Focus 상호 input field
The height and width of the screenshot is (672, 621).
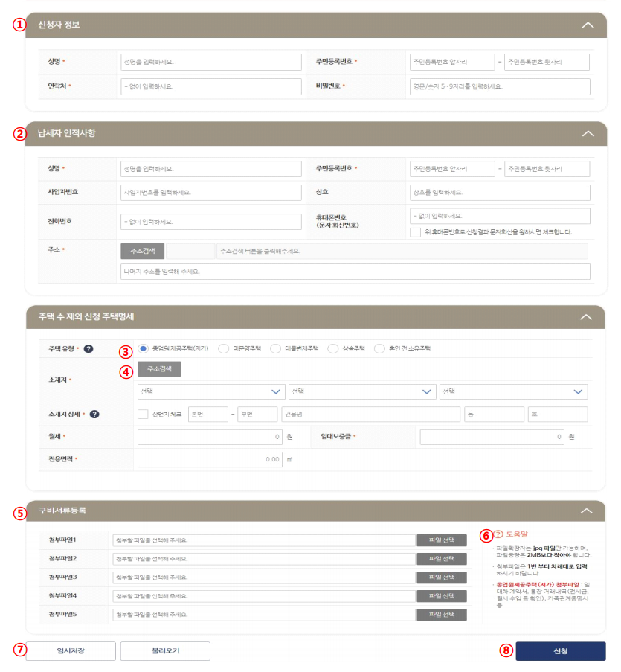500,193
